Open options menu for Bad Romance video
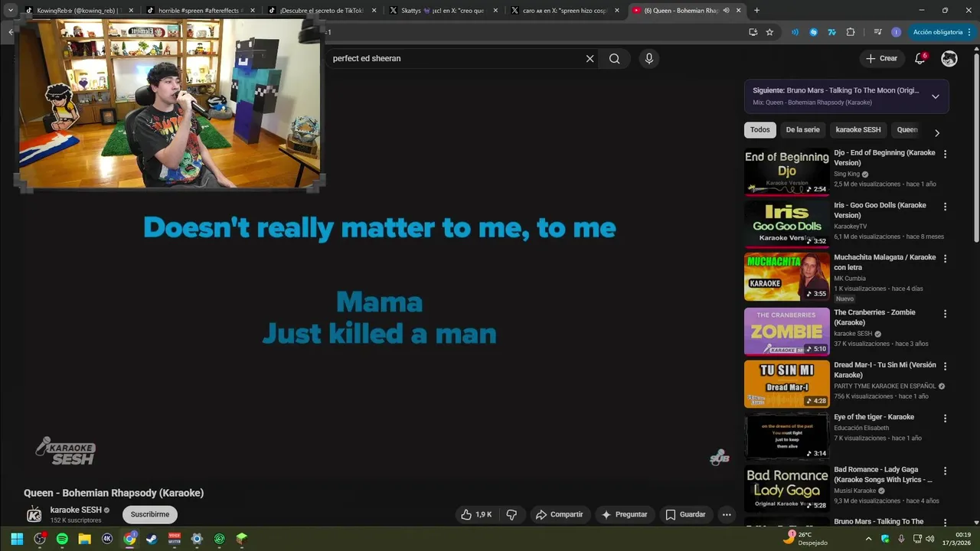980x551 pixels. 945,471
